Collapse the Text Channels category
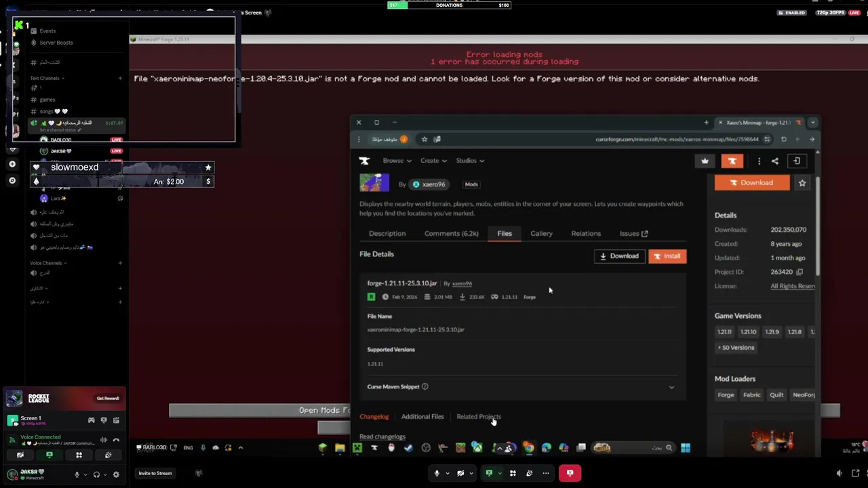Viewport: 868px width, 488px height. pos(47,78)
